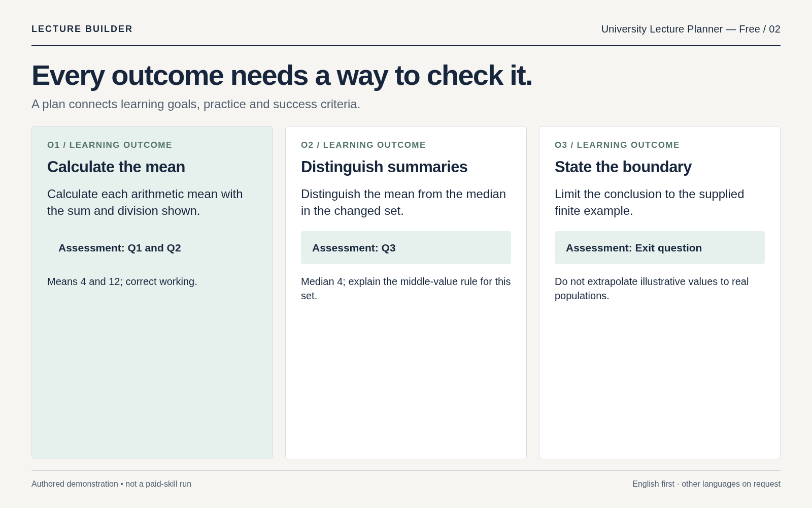Viewport: 812px width, 508px height.
Task: Click the 'Calculate the mean' card title
Action: coord(116,167)
